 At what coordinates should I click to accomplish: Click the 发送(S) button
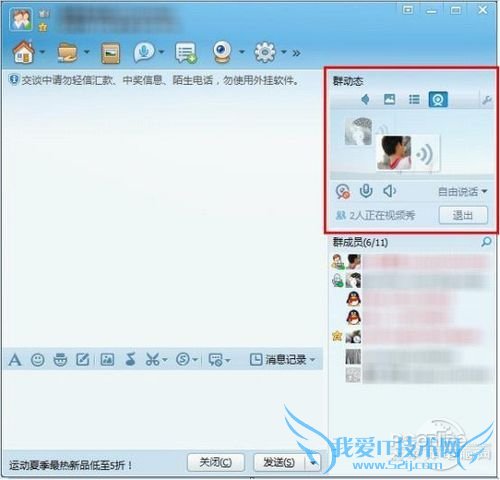pyautogui.click(x=279, y=463)
